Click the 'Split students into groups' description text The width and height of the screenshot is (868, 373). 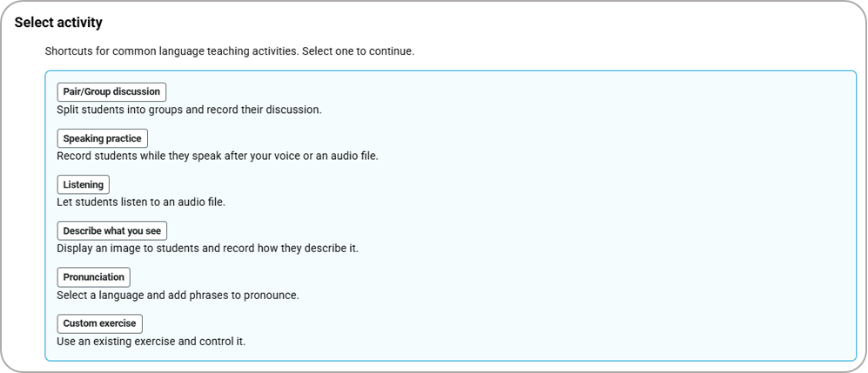click(189, 110)
